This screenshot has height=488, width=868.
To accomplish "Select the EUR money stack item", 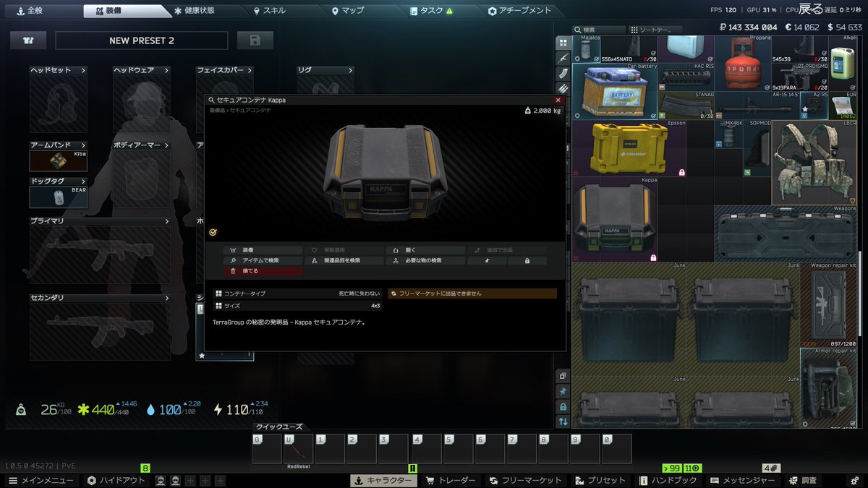I will click(843, 106).
